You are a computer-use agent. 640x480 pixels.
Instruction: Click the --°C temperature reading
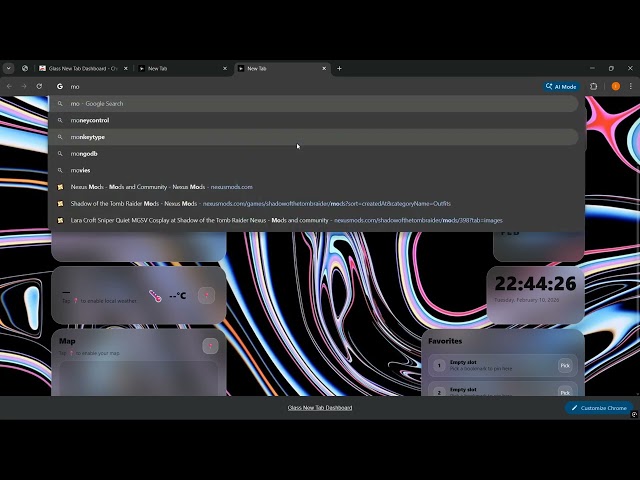pos(178,296)
